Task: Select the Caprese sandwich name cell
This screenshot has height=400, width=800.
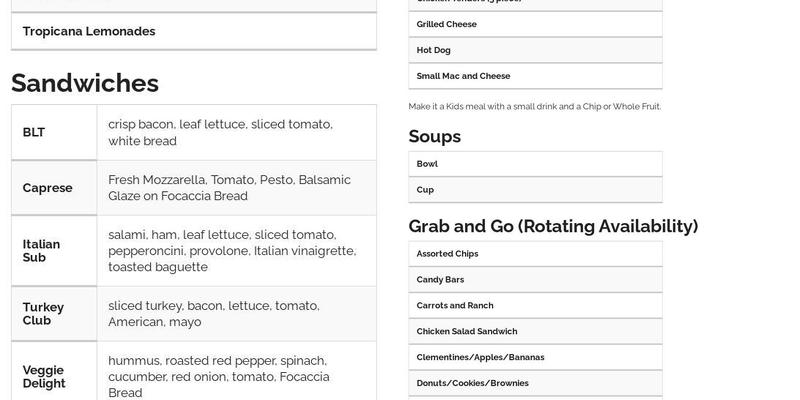Action: pos(54,188)
